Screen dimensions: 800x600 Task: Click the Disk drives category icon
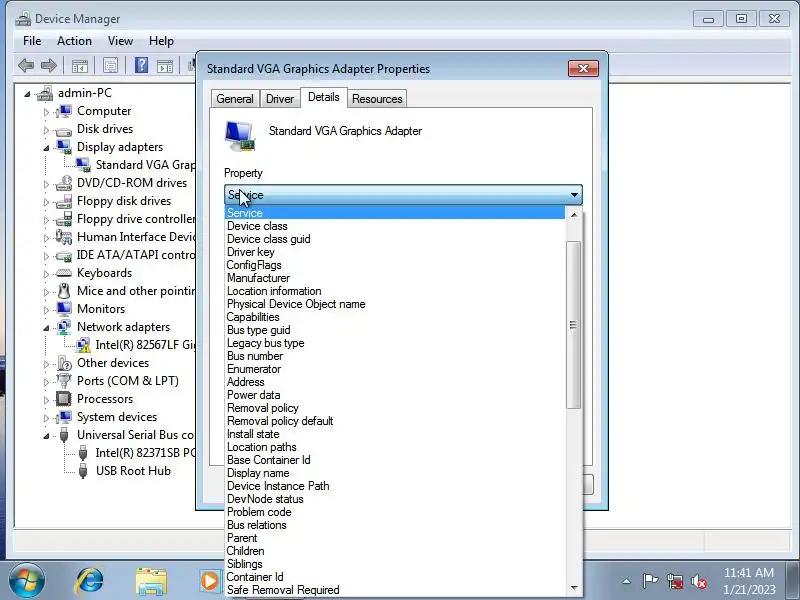coord(64,130)
